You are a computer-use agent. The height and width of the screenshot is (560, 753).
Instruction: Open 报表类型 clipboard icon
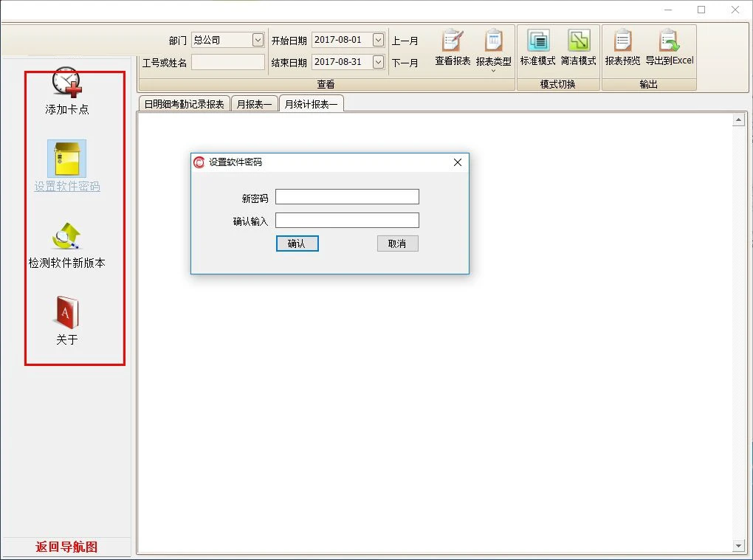click(x=493, y=41)
